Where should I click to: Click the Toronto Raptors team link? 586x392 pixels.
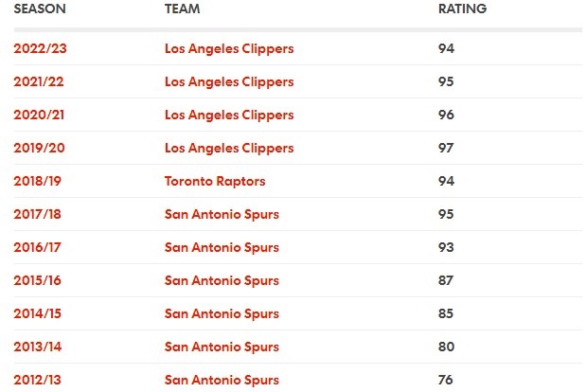click(215, 181)
